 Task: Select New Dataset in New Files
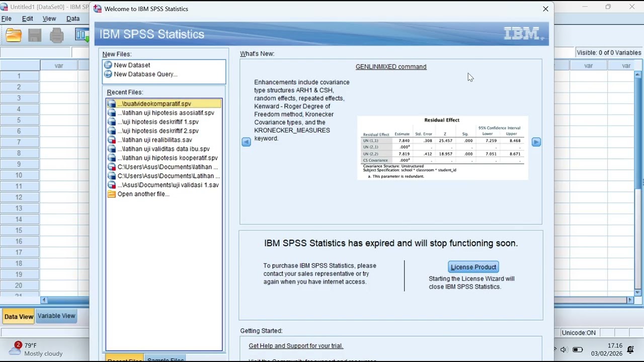(x=132, y=65)
